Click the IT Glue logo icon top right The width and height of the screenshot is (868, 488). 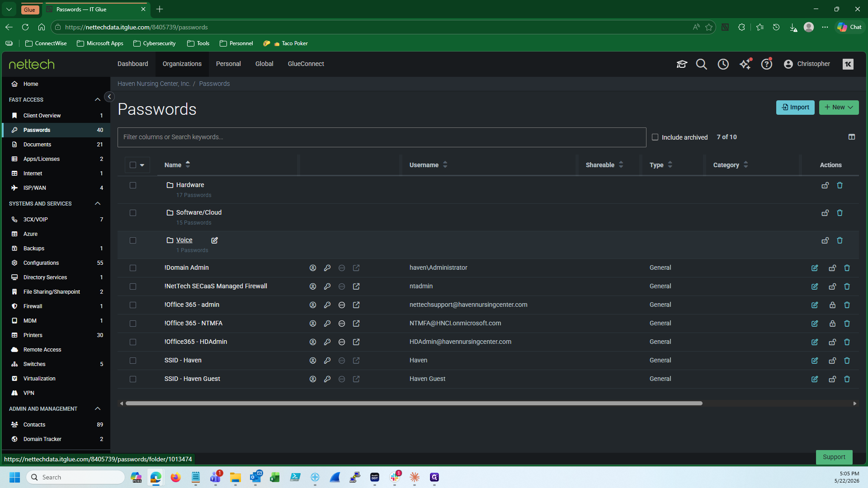click(848, 64)
